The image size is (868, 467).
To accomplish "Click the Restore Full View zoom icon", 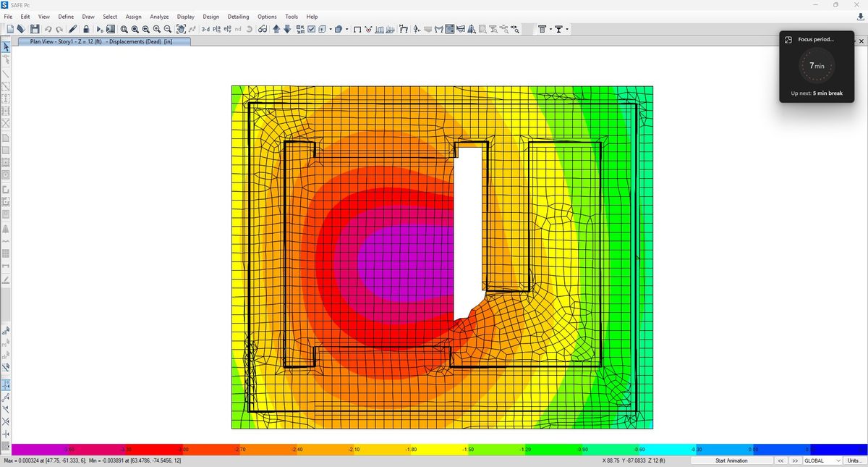I will click(135, 29).
